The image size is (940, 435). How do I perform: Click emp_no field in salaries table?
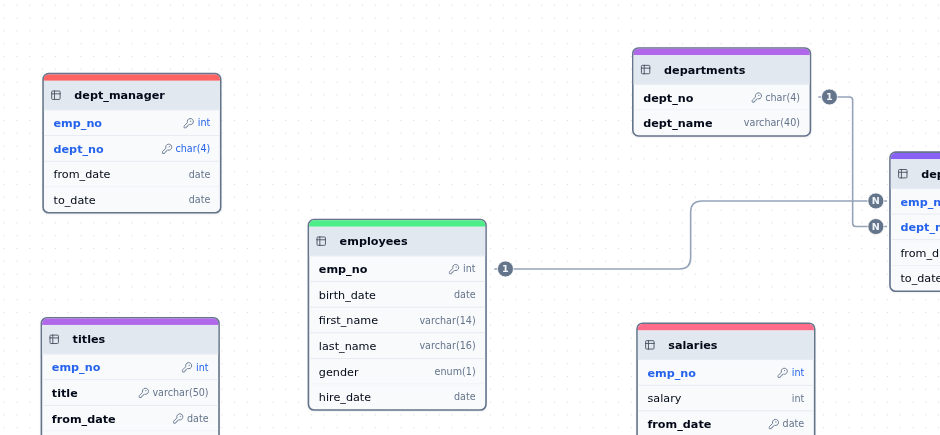point(726,373)
